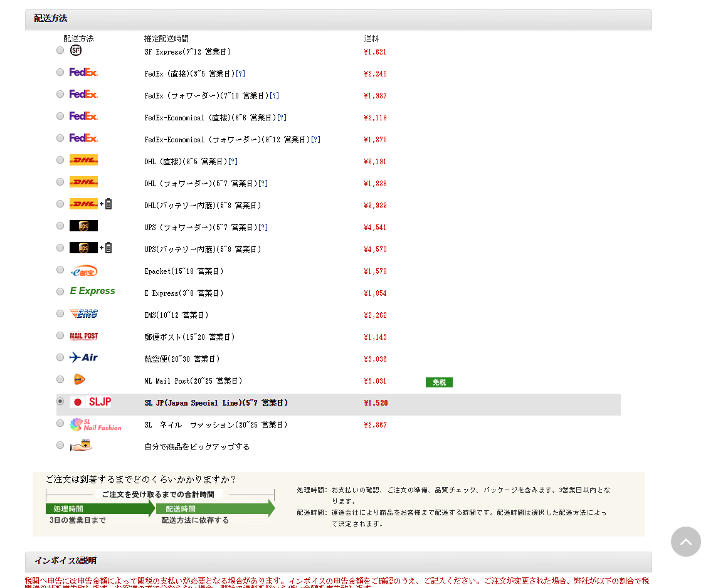This screenshot has height=588, width=713.
Task: Select the SF Express radio button
Action: click(60, 50)
